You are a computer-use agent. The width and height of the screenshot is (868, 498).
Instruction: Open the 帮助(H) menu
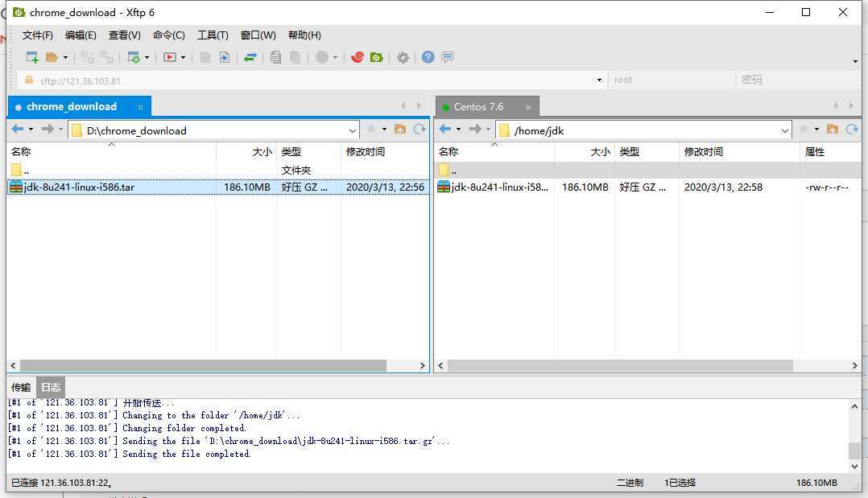304,35
